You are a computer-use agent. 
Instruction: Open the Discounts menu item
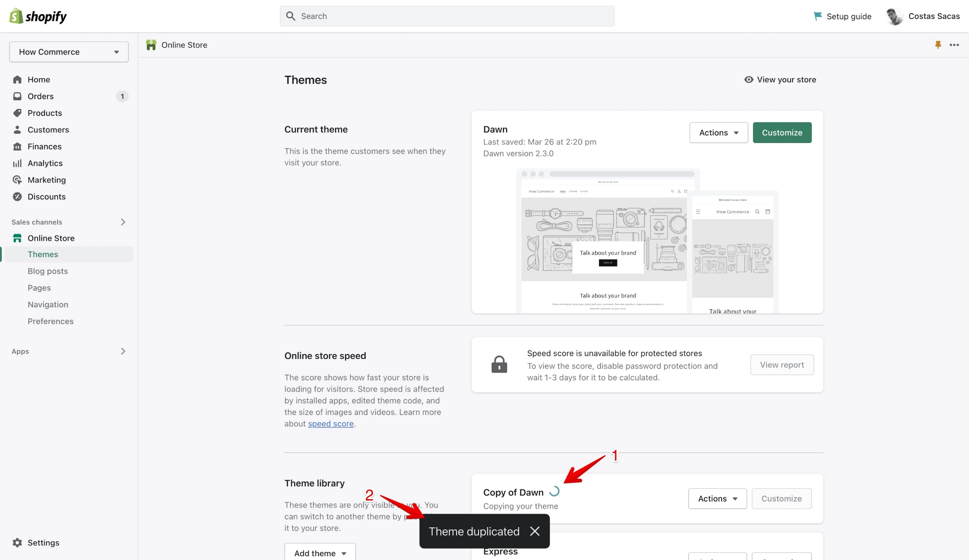[46, 197]
